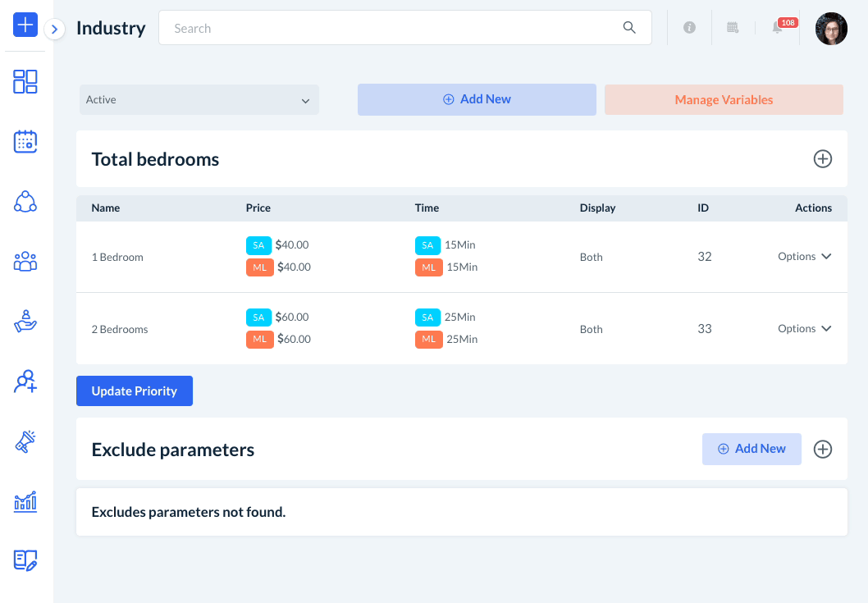Click ID 32 in the table
868x603 pixels.
click(x=704, y=256)
